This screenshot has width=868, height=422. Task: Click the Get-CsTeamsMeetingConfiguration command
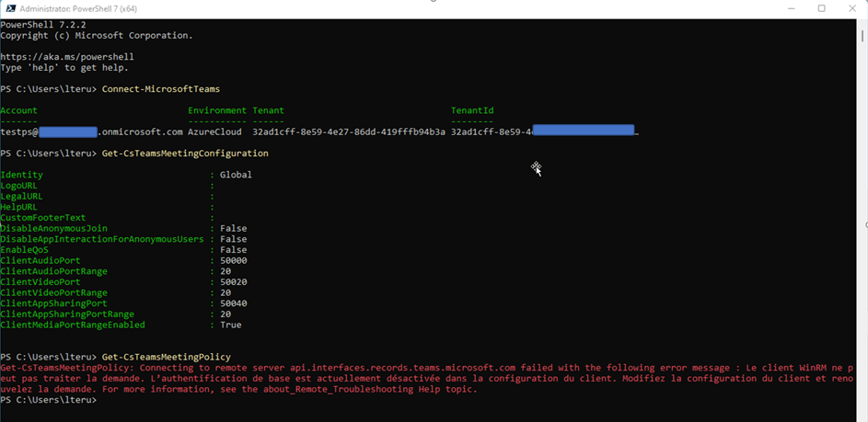point(185,154)
